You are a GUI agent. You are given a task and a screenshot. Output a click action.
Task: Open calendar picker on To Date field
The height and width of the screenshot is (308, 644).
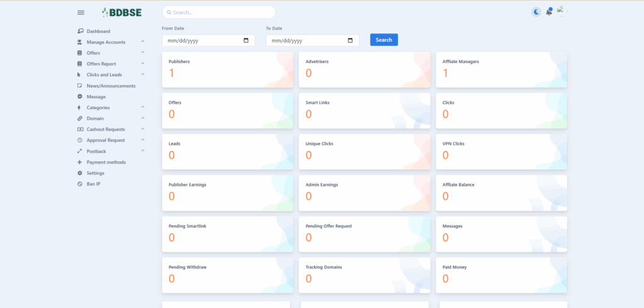(350, 41)
